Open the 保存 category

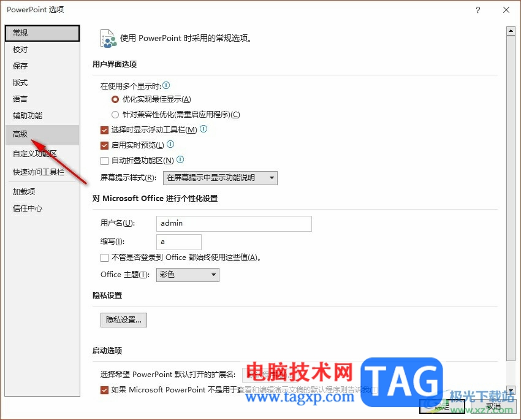tap(42, 66)
